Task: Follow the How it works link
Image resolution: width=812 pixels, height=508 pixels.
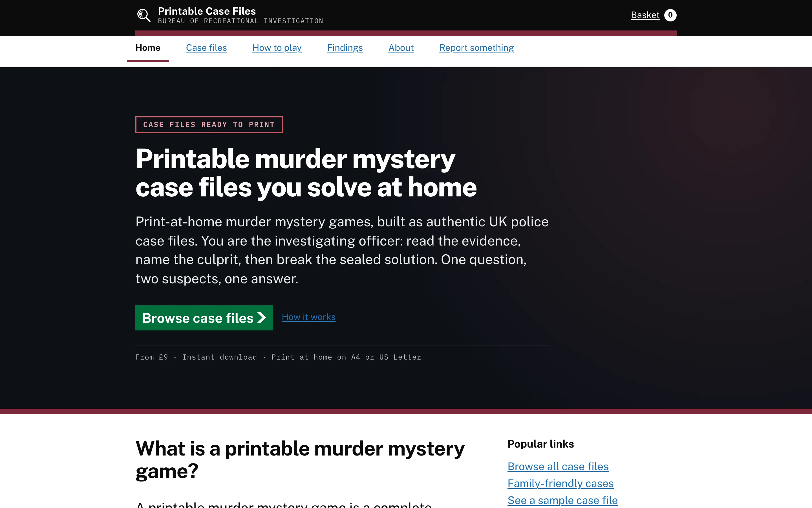Action: pyautogui.click(x=308, y=317)
